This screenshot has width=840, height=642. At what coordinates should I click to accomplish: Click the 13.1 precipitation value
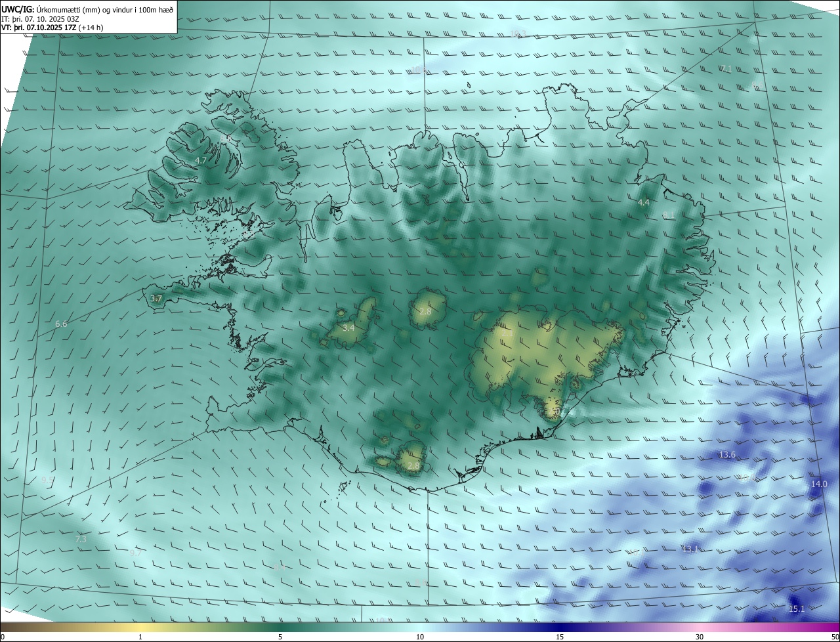(x=690, y=549)
